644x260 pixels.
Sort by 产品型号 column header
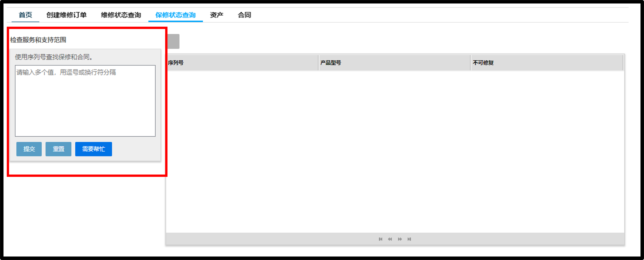pyautogui.click(x=395, y=63)
